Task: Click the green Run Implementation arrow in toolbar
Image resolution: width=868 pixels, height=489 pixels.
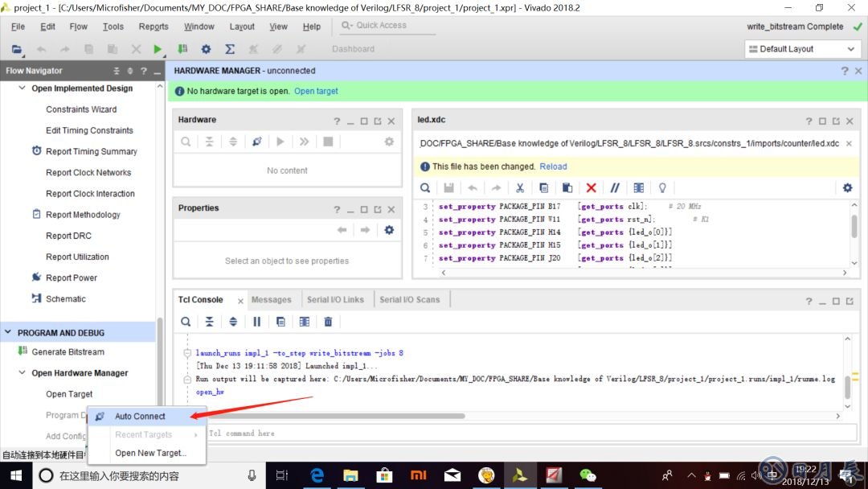Action: point(158,49)
